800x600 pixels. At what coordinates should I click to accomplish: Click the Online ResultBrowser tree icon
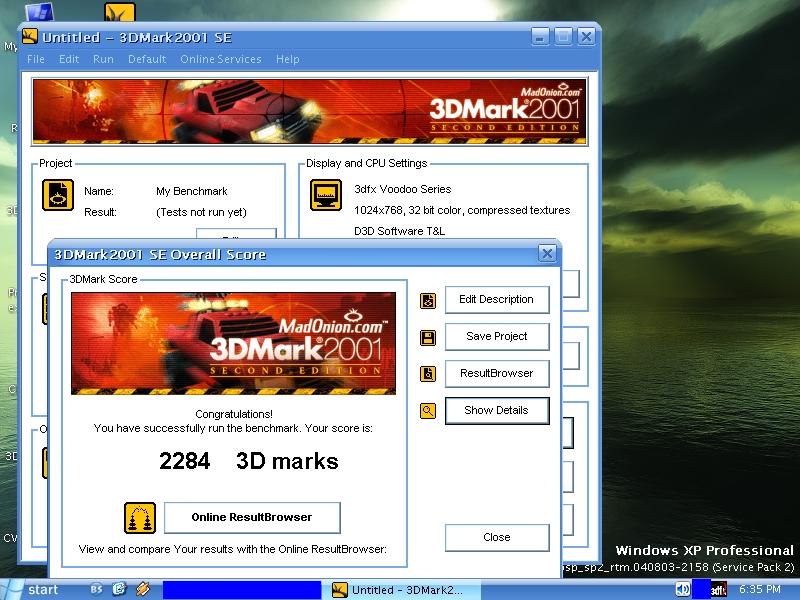tap(140, 518)
